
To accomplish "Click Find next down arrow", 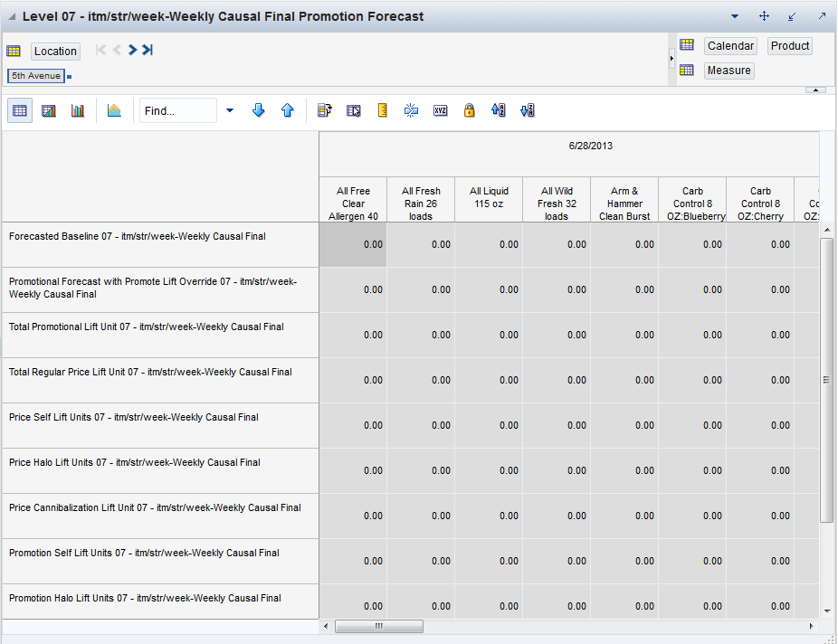I will pyautogui.click(x=258, y=110).
